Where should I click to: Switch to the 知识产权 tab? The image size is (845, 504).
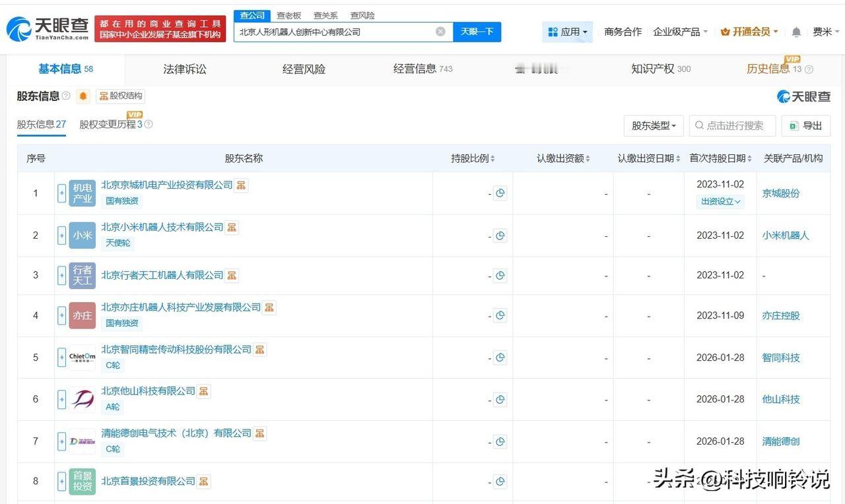661,69
